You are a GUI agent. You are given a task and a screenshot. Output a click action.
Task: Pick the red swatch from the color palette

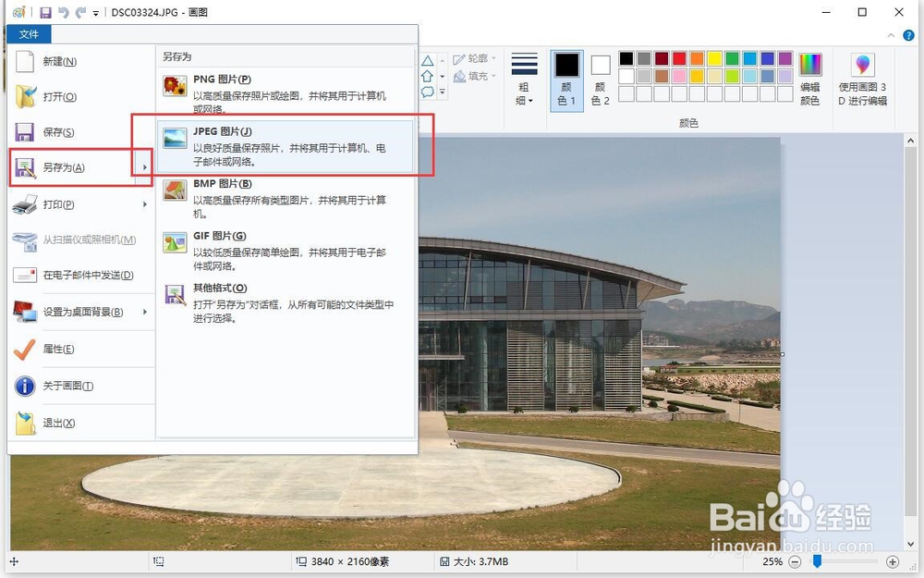677,59
